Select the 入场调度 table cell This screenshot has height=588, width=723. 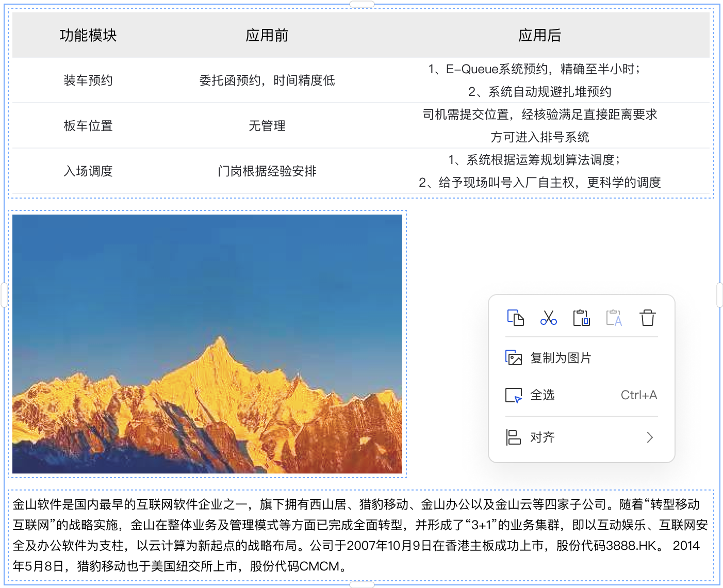pyautogui.click(x=88, y=171)
